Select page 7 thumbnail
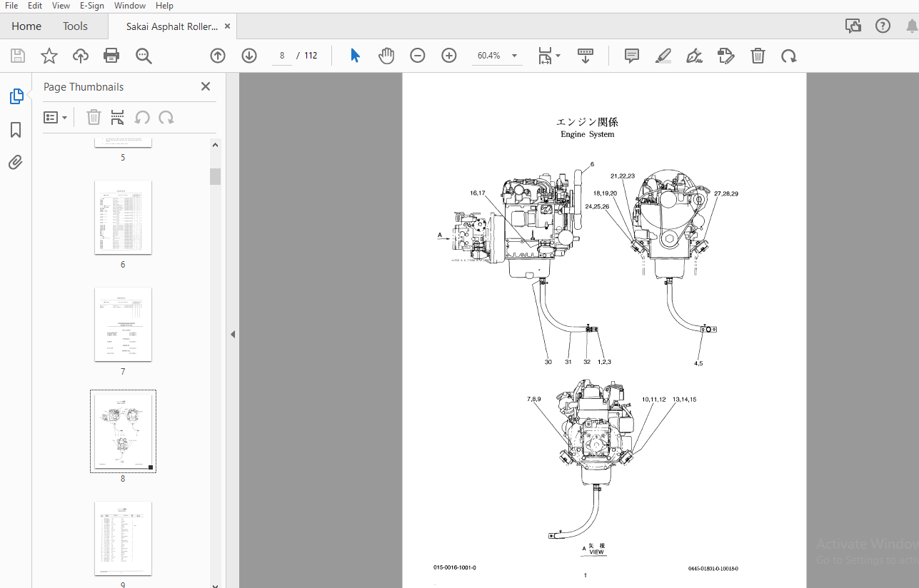Screen dimensions: 919x588 pos(123,325)
